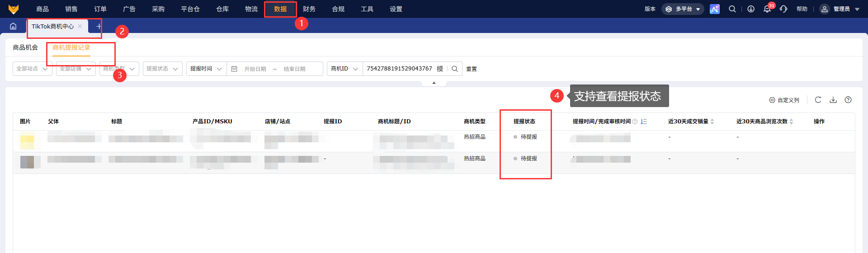
Task: Open the home icon tab
Action: pos(13,26)
